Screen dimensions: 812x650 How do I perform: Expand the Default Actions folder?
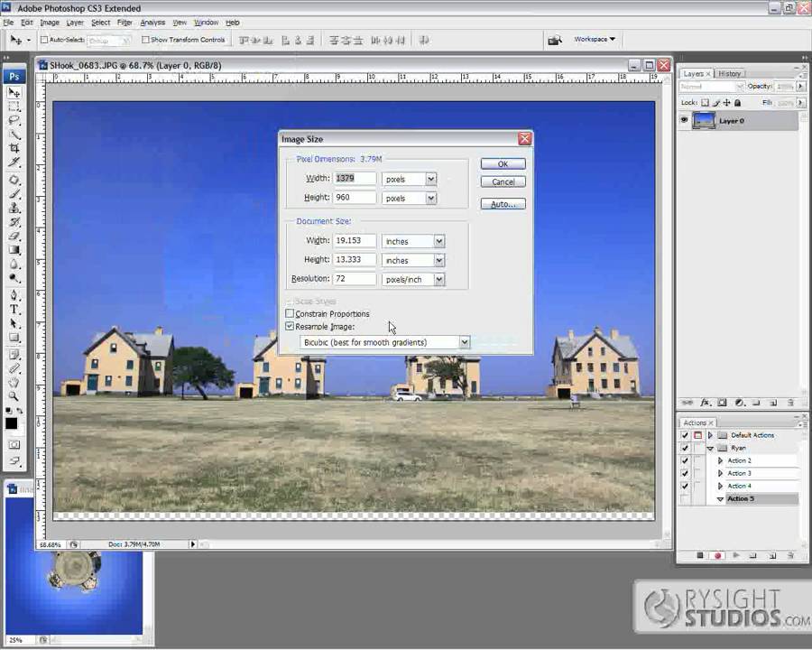[711, 435]
